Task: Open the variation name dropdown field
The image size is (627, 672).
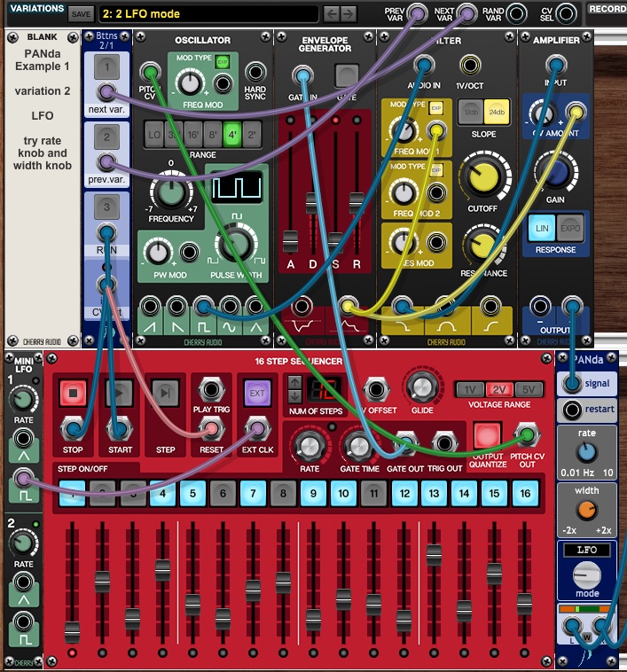Action: click(208, 14)
